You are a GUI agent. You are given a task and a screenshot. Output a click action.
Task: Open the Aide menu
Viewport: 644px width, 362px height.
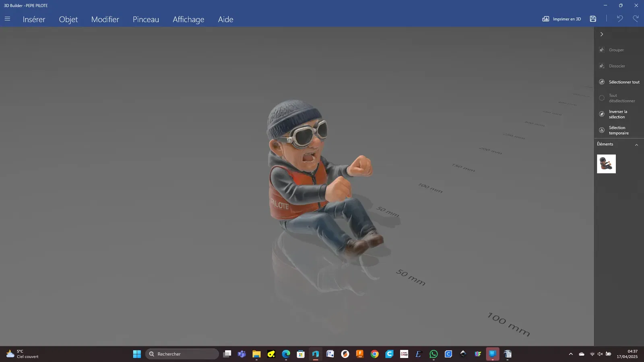coord(225,19)
